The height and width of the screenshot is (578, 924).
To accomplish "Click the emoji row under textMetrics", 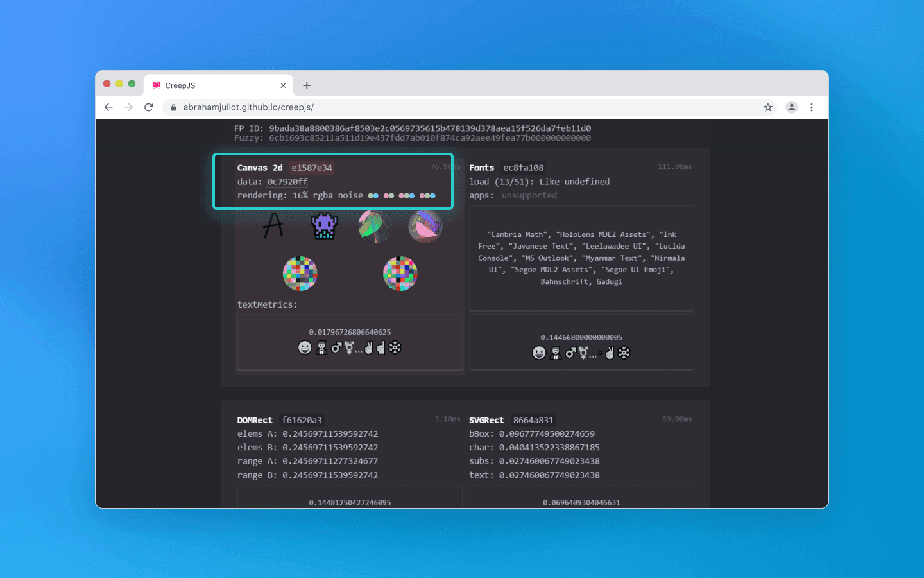I will click(x=350, y=347).
